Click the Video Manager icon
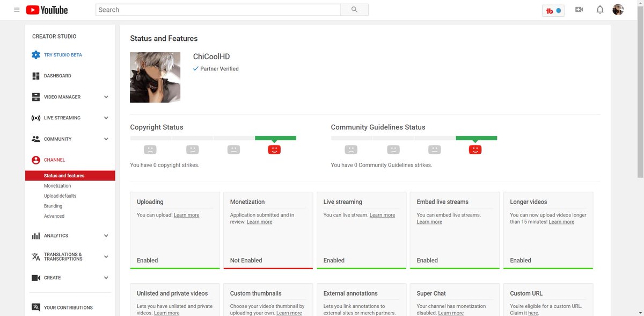Screen dimensions: 644x316 click(x=36, y=97)
